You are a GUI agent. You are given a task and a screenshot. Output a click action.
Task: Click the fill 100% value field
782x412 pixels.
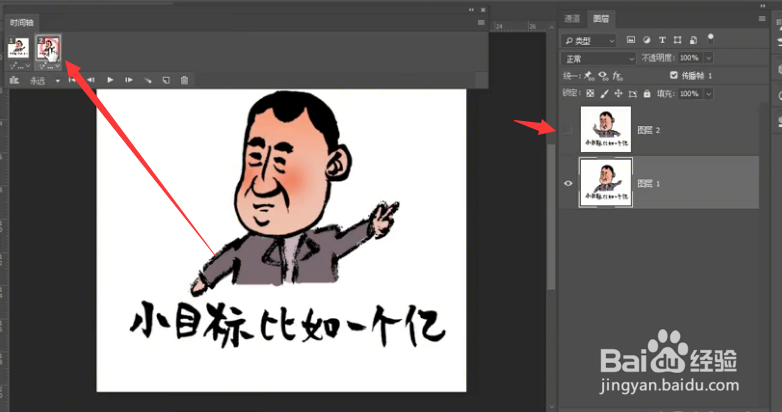689,93
